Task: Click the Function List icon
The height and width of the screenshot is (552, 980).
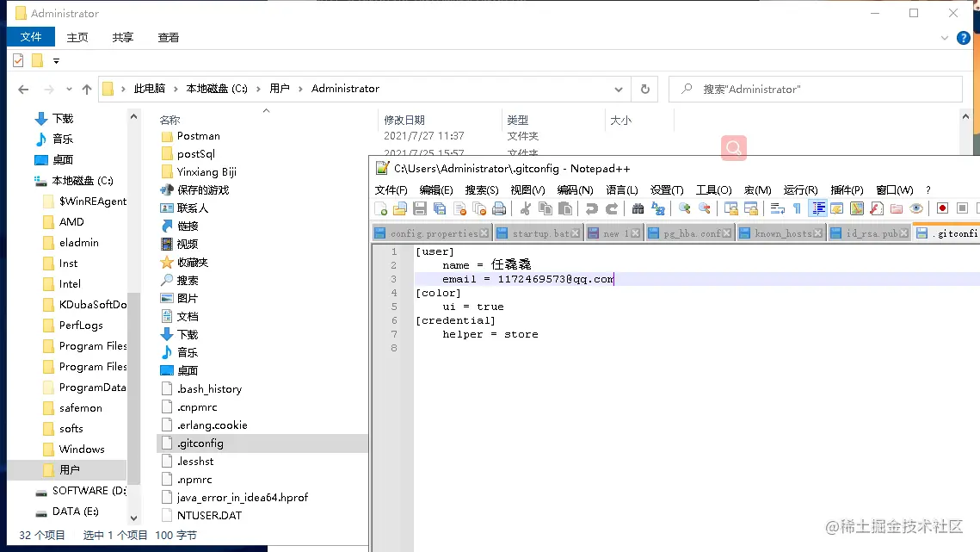Action: 877,209
